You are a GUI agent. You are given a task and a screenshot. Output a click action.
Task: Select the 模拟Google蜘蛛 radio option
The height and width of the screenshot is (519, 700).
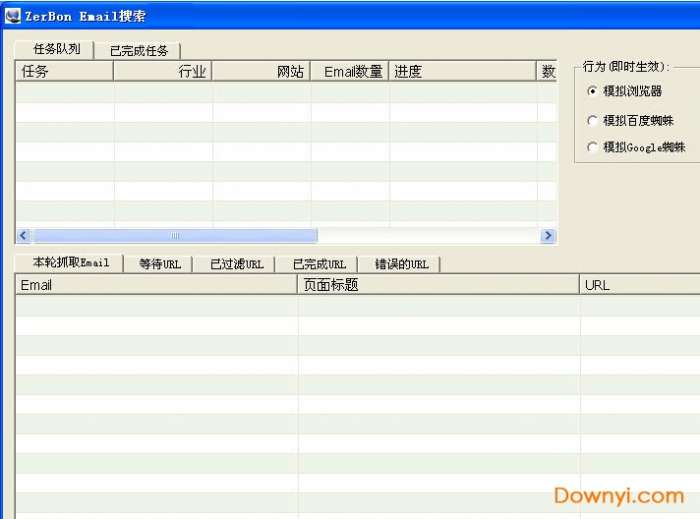[x=594, y=147]
